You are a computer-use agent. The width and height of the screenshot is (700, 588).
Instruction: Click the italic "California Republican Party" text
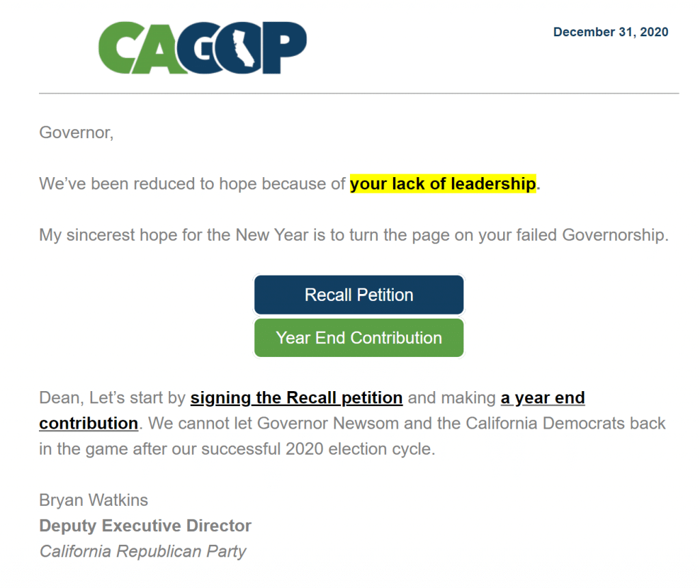[143, 552]
